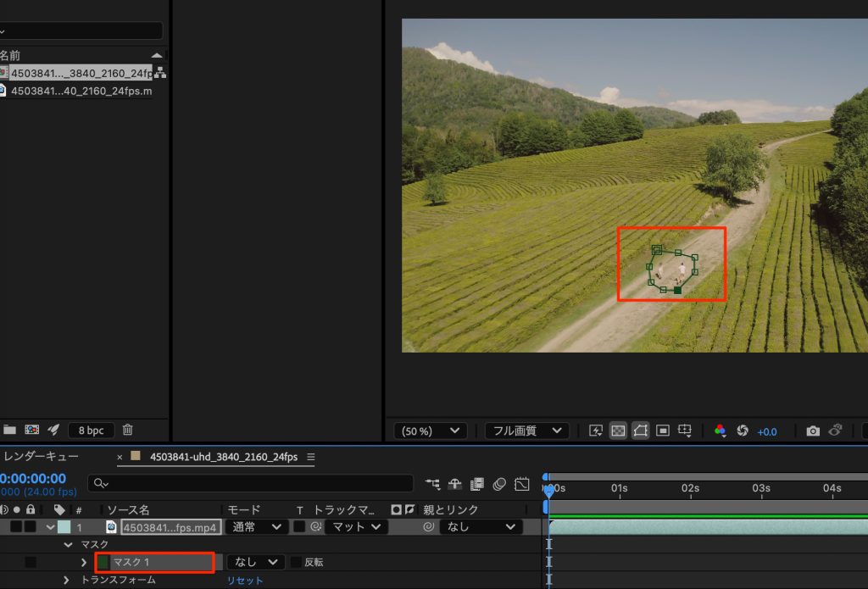Toggle preserve transparency box for layer 1
868x589 pixels.
(x=299, y=527)
